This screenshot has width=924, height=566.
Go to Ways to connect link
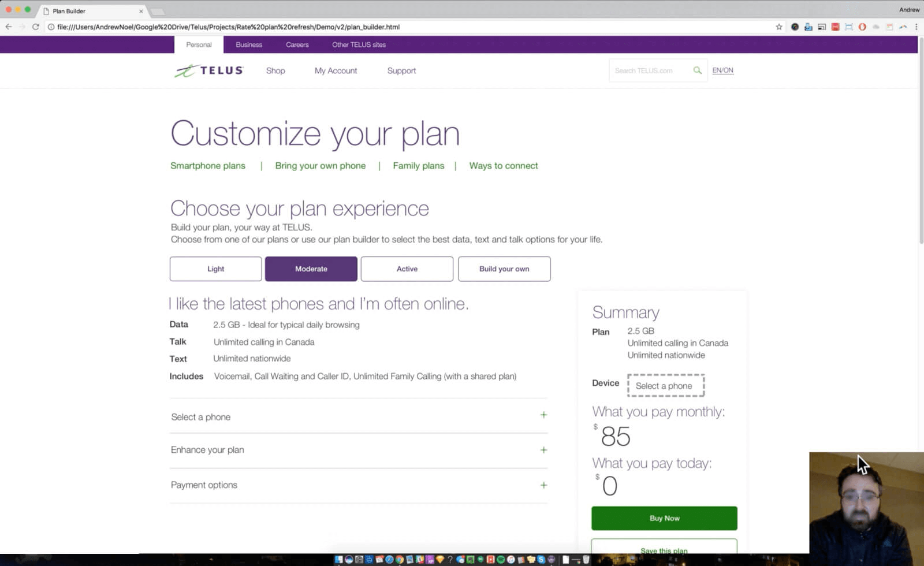[x=504, y=166]
